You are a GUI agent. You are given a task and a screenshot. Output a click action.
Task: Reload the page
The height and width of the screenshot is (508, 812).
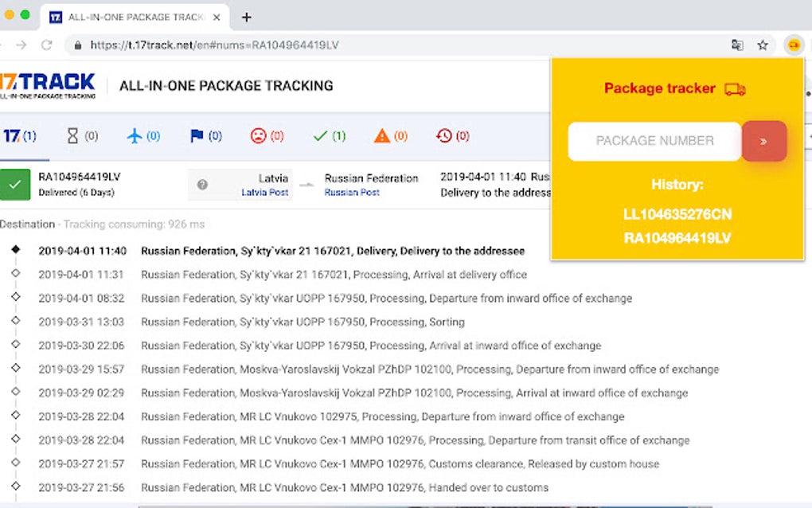coord(47,45)
